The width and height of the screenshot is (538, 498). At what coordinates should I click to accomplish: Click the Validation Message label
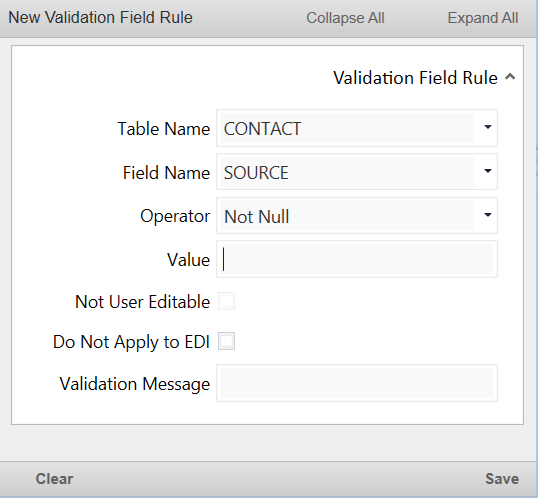(135, 384)
